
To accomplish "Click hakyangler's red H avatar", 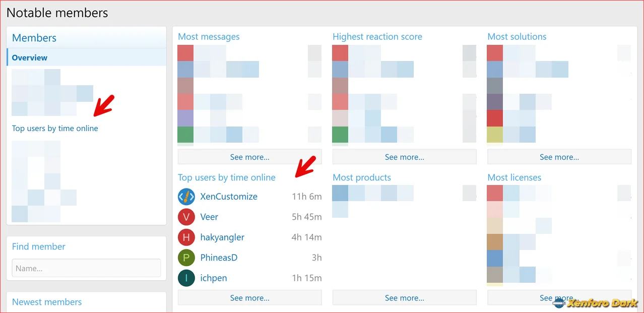I will [186, 237].
